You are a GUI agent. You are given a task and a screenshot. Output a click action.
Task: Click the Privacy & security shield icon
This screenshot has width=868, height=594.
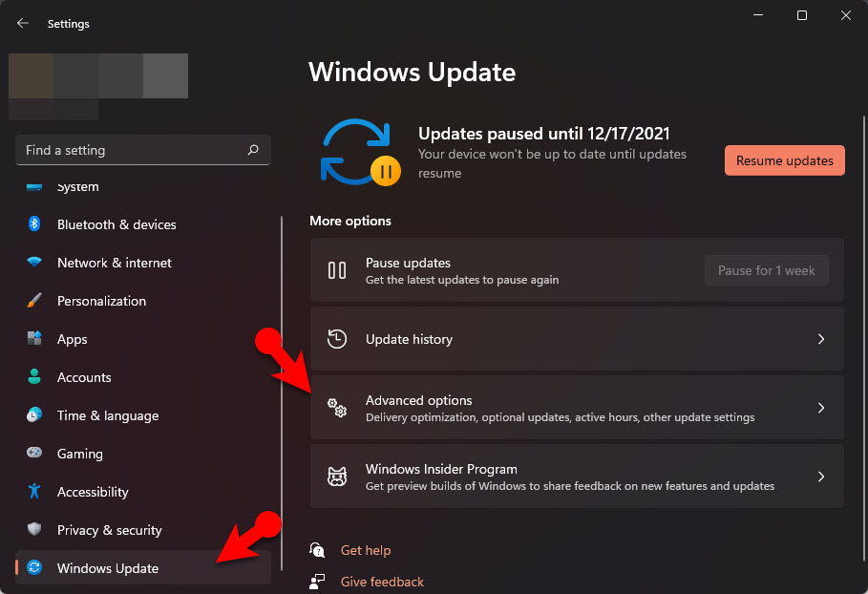coord(34,530)
